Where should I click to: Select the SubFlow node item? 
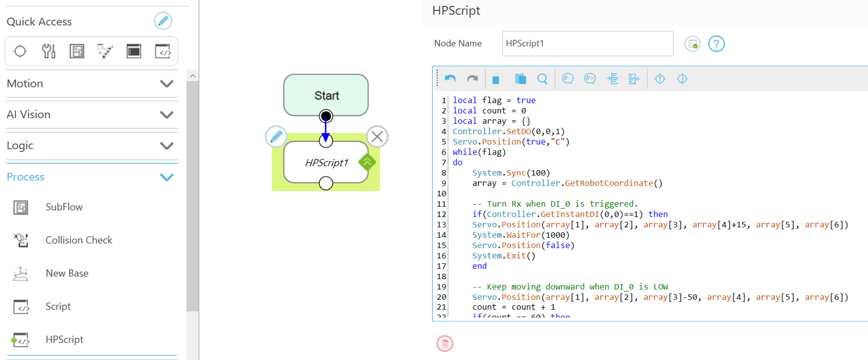click(x=64, y=207)
